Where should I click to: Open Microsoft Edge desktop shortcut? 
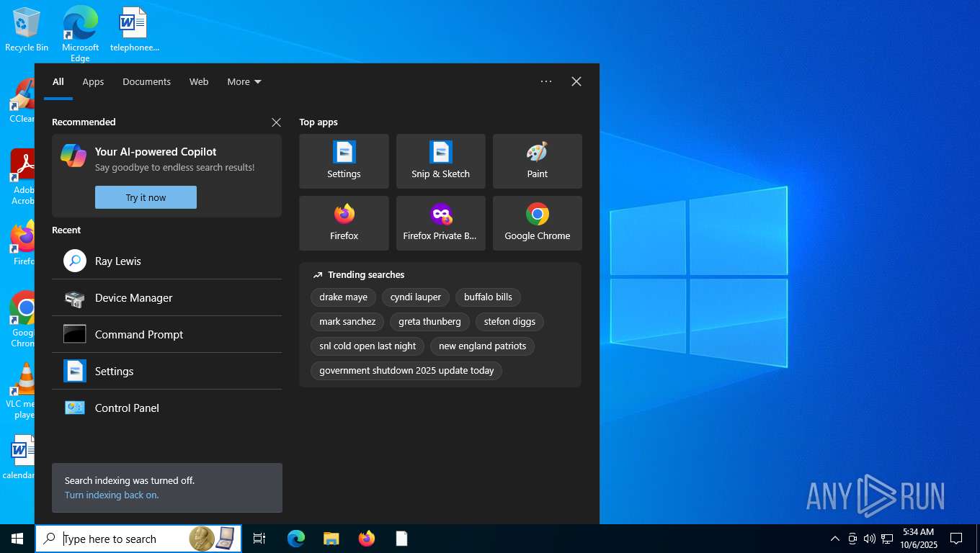(x=80, y=33)
